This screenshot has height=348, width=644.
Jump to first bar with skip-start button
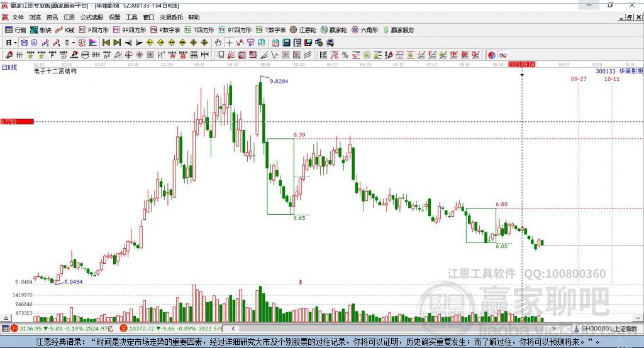click(x=106, y=43)
